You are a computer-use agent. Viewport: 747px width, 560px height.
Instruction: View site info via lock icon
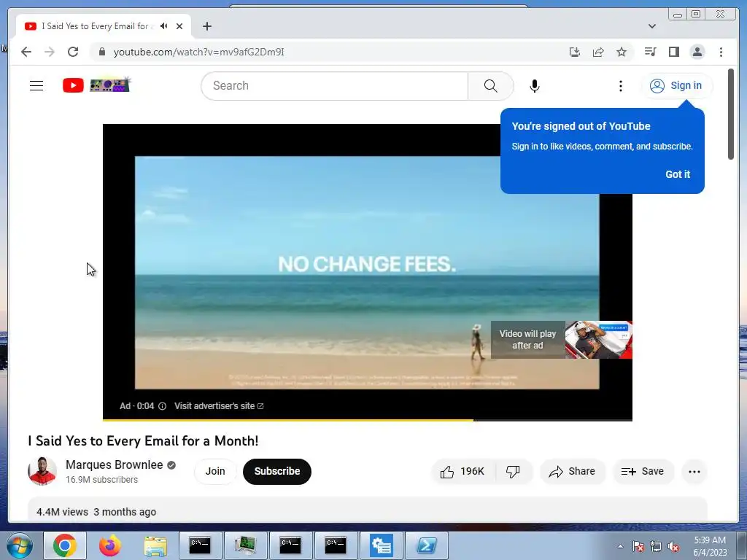pyautogui.click(x=101, y=52)
